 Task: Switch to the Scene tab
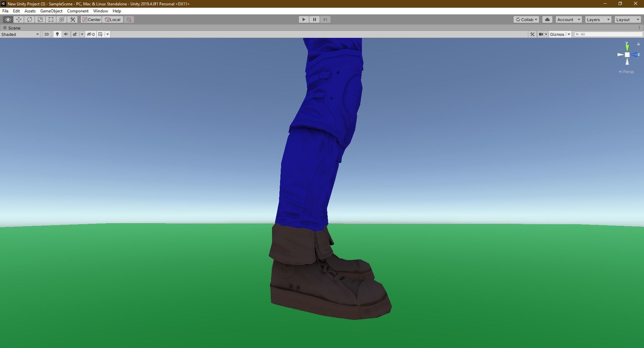coord(12,28)
